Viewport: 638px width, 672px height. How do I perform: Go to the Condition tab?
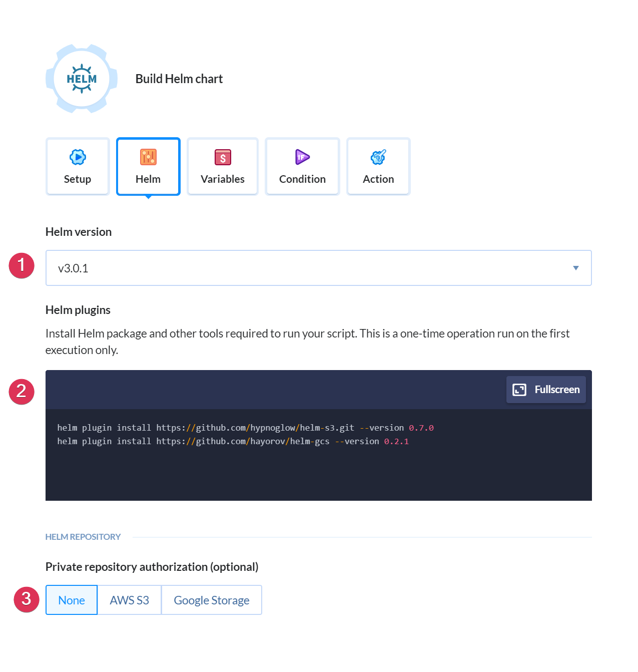(302, 166)
